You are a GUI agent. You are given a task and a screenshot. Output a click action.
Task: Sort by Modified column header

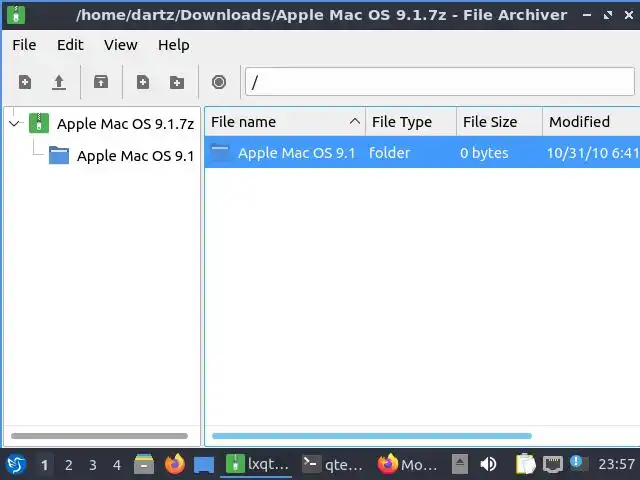click(x=591, y=122)
